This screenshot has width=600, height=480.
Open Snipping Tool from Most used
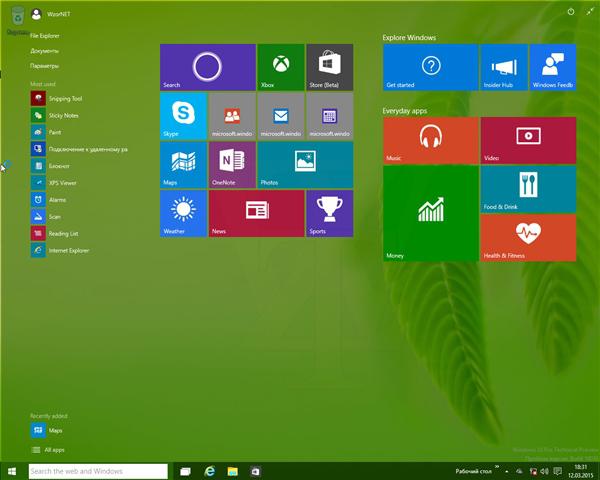(64, 99)
